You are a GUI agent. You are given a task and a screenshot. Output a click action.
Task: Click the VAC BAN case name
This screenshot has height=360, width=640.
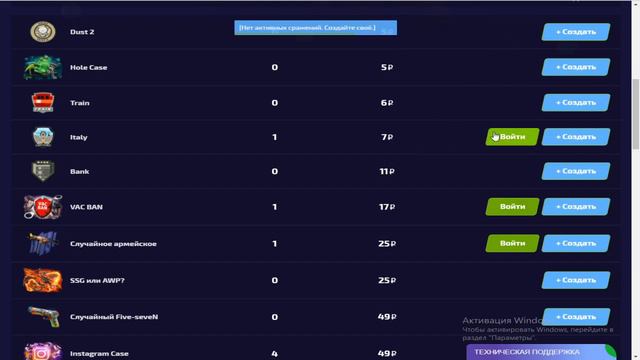[87, 207]
